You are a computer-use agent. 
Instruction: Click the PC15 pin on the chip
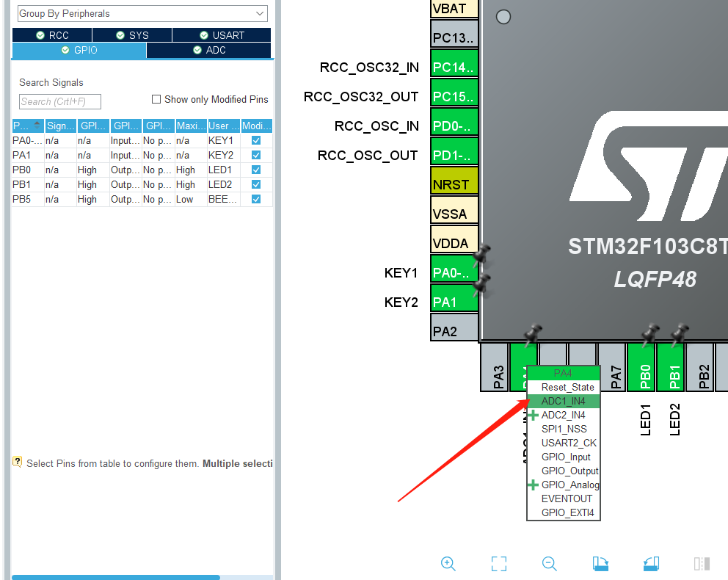point(454,92)
